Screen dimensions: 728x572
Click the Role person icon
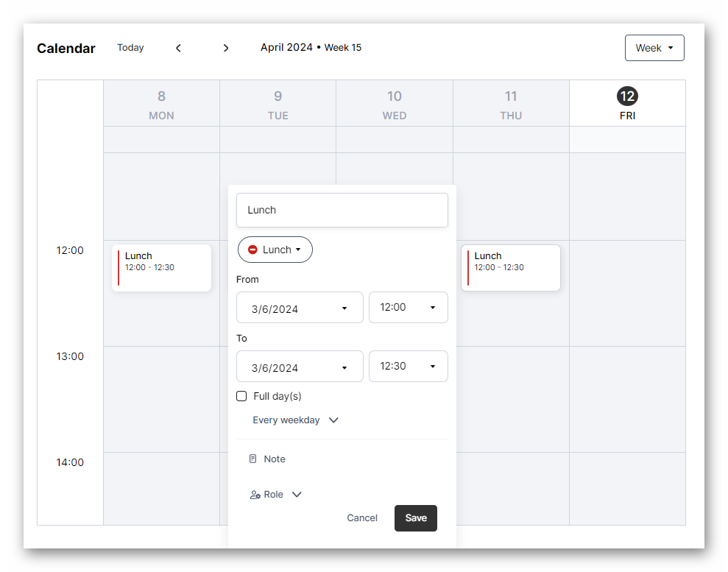point(255,495)
